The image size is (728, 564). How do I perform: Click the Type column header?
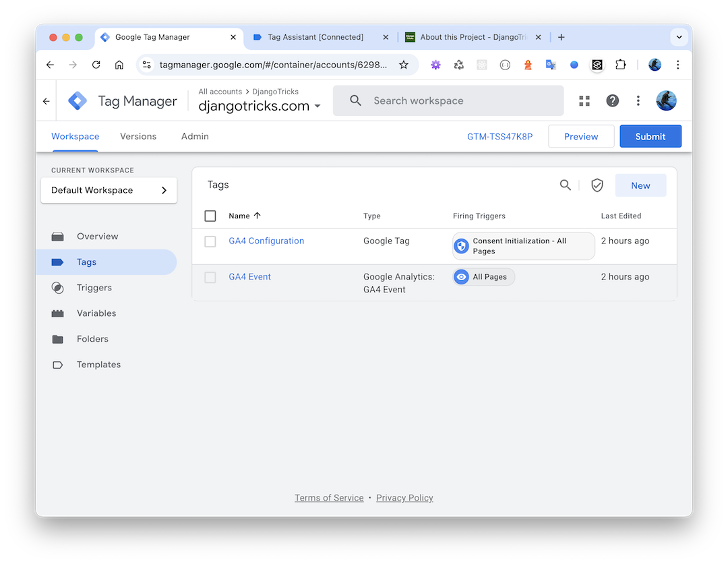tap(372, 216)
